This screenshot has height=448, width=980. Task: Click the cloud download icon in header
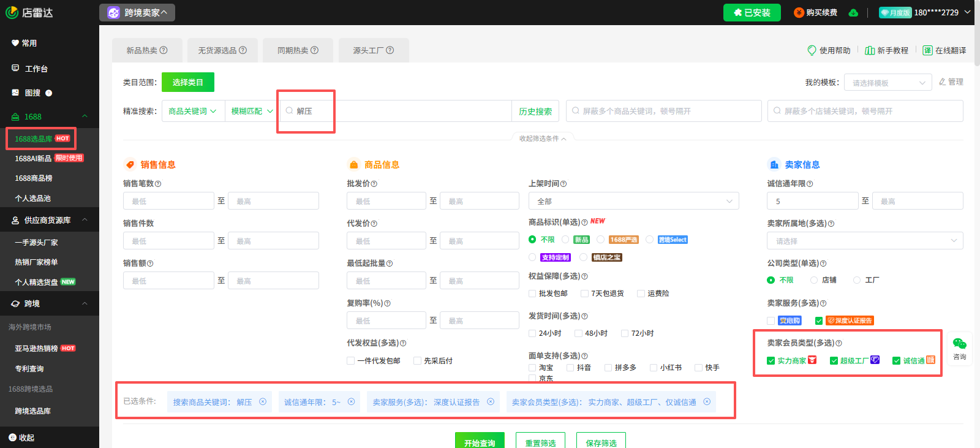point(853,13)
